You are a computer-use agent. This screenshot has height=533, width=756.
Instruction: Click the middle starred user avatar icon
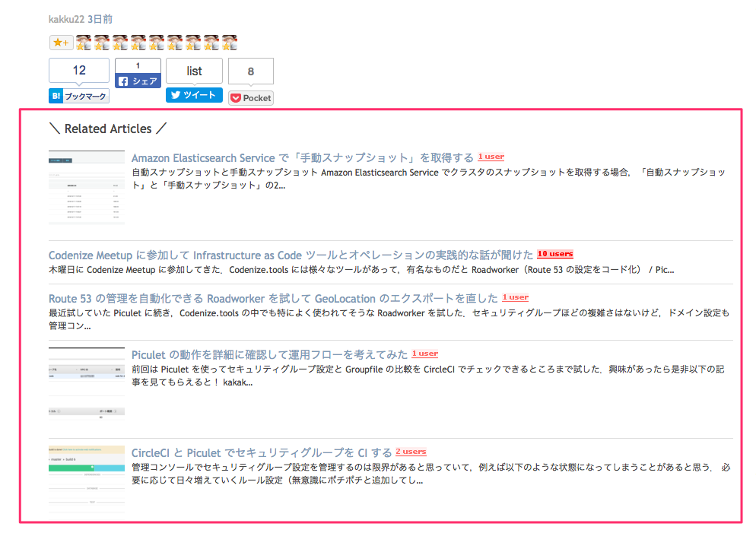[157, 43]
